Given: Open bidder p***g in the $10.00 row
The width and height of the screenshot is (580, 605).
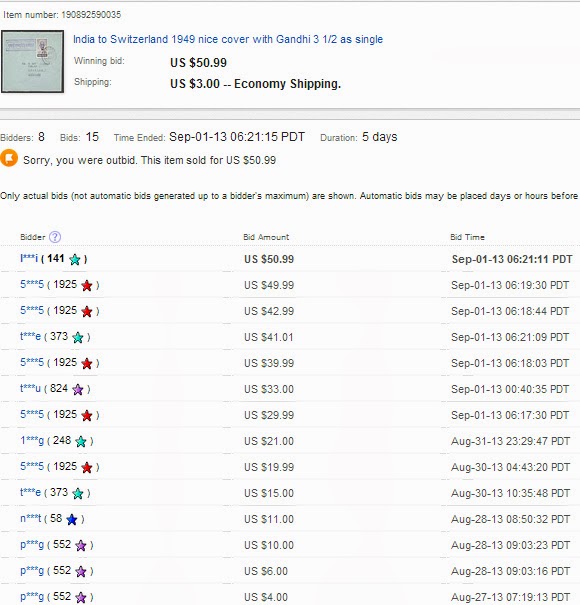Looking at the screenshot, I should click(32, 544).
